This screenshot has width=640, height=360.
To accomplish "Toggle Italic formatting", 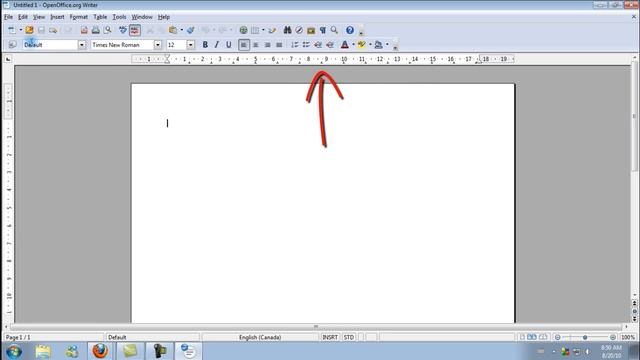I will coord(217,45).
